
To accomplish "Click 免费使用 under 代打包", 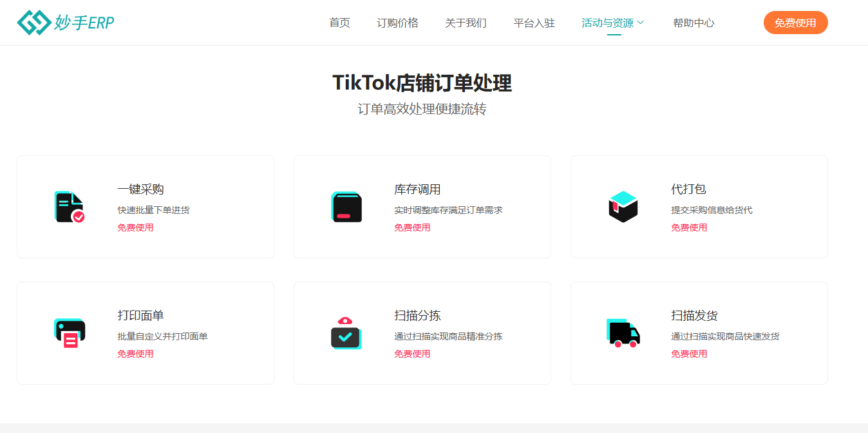I will point(689,227).
